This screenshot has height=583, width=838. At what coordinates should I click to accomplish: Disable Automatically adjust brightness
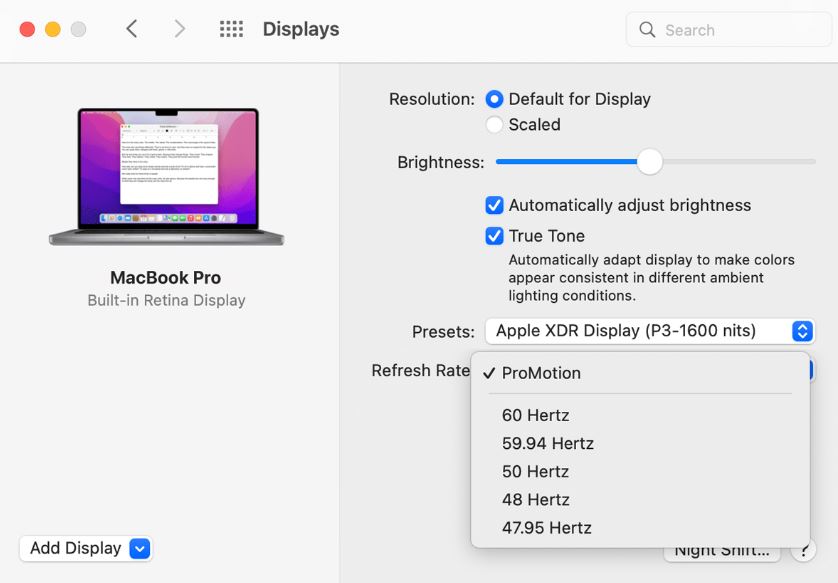[494, 205]
